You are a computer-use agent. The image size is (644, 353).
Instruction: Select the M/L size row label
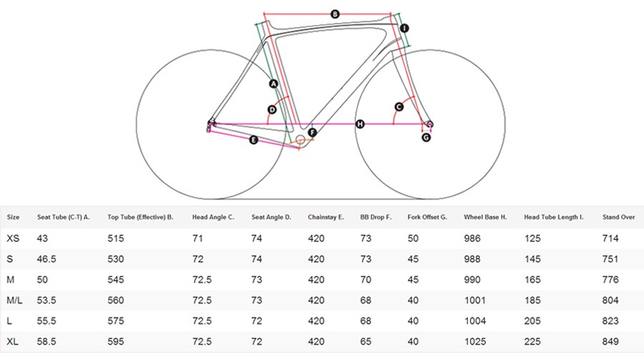14,300
